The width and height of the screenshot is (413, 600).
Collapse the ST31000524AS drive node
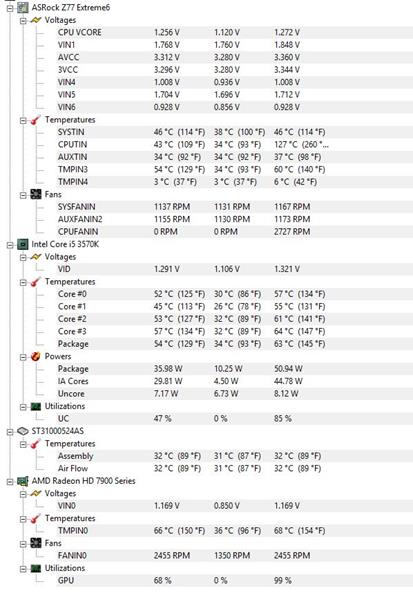[x=10, y=432]
